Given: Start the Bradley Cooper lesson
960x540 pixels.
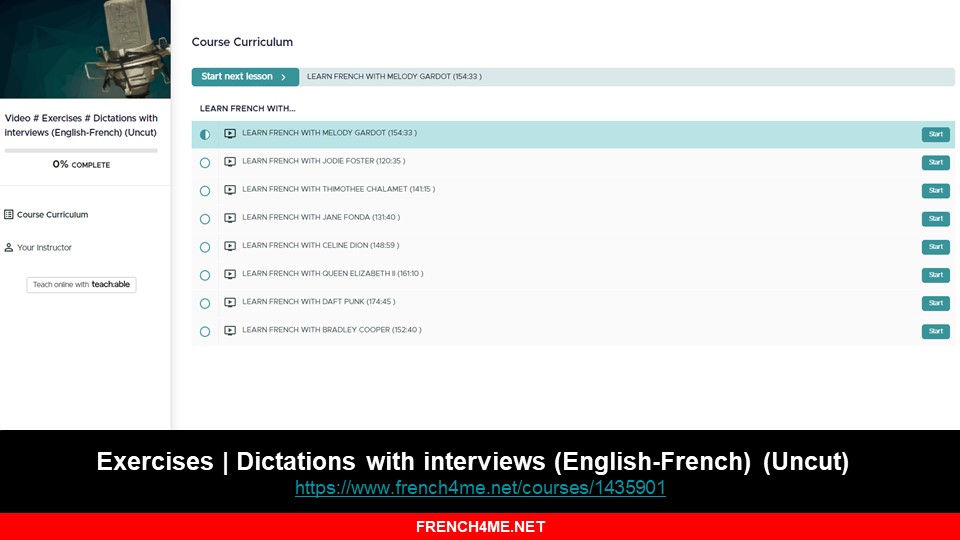Looking at the screenshot, I should (935, 331).
